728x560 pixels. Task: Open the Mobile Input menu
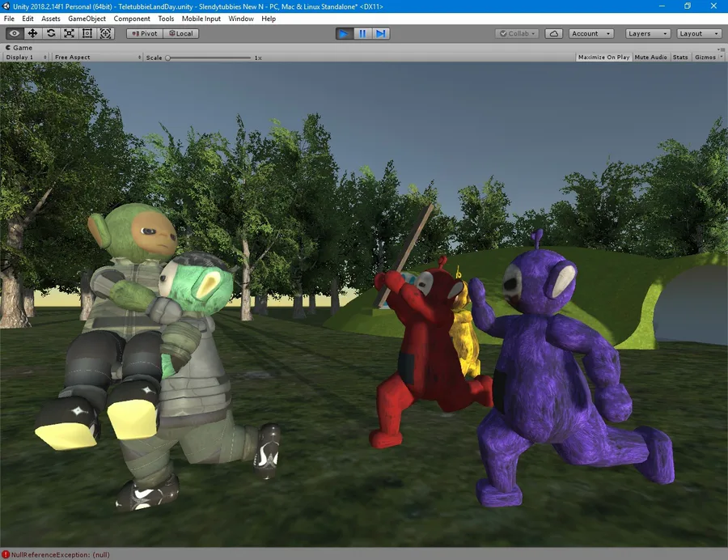(201, 19)
